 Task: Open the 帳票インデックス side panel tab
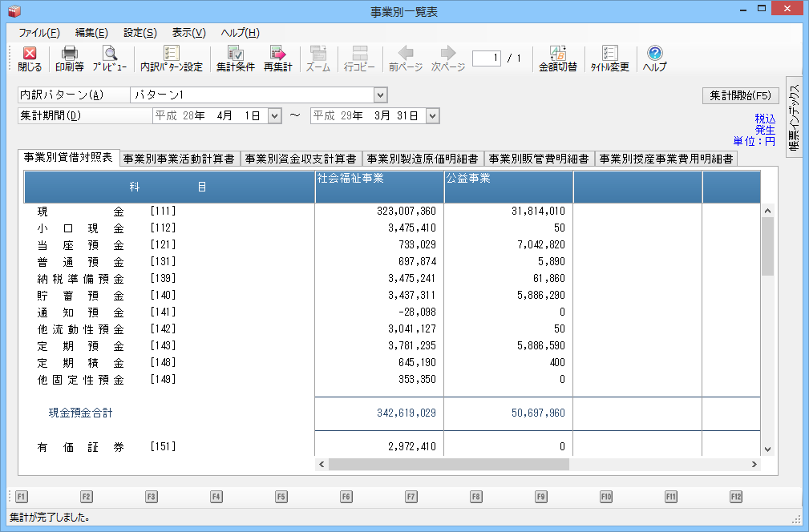click(793, 118)
